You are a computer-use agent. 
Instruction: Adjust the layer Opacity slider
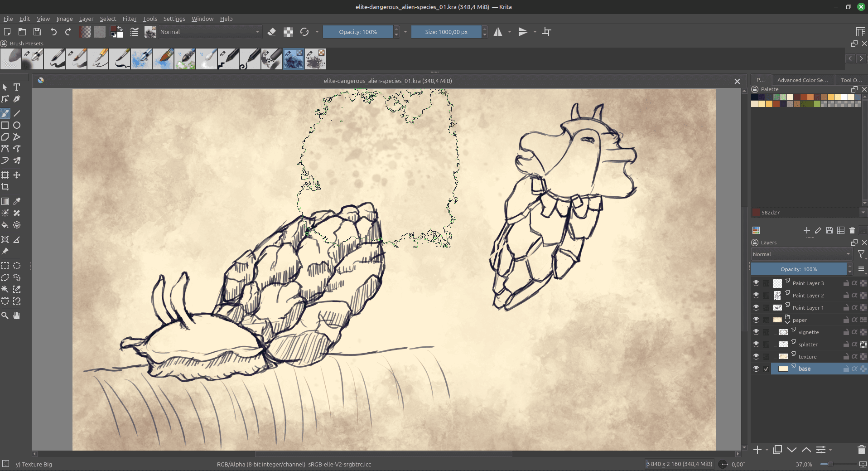click(x=798, y=269)
